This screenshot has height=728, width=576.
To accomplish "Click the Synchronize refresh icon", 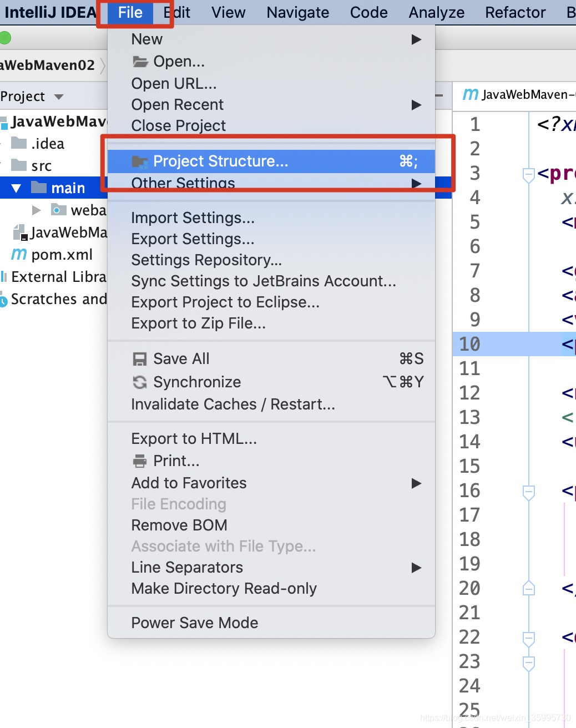I will (140, 382).
